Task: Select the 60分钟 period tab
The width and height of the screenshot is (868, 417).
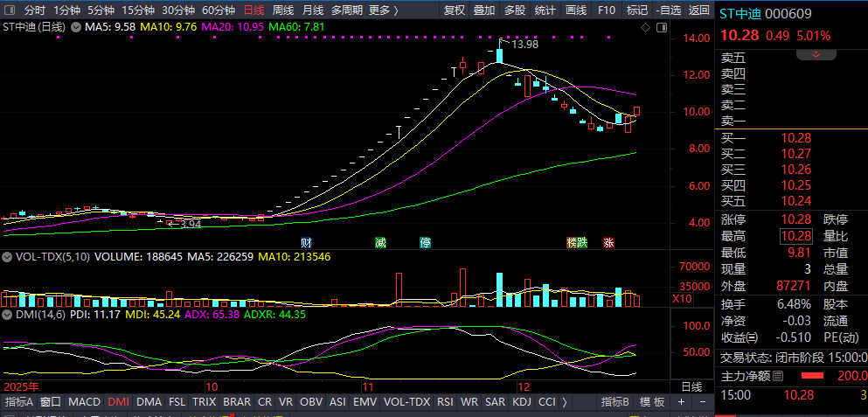Action: (x=219, y=10)
